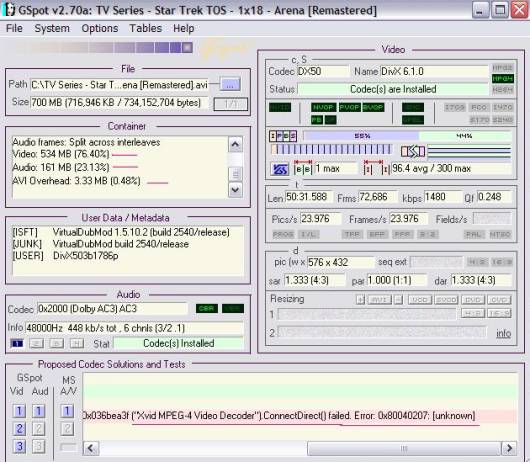This screenshot has width=530, height=462.
Task: Click the video Codec field DX50
Action: pyautogui.click(x=323, y=72)
